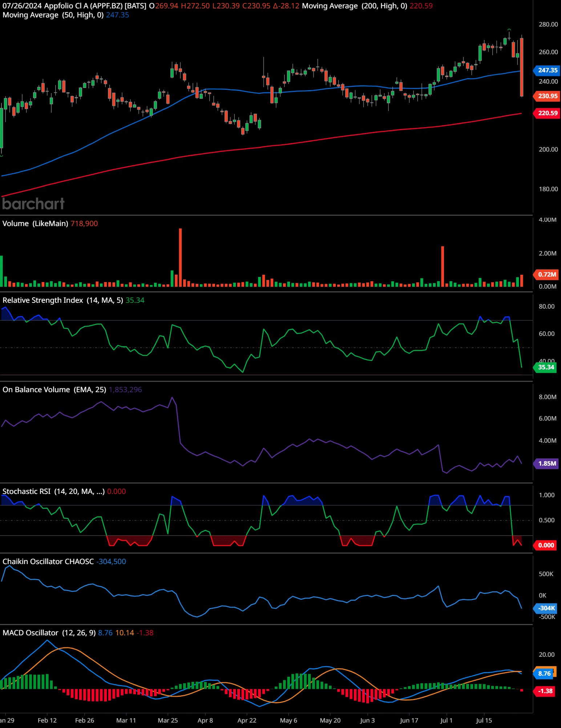Click the 220.59 red moving average label
Viewport: 561px width, 728px height.
coord(547,113)
